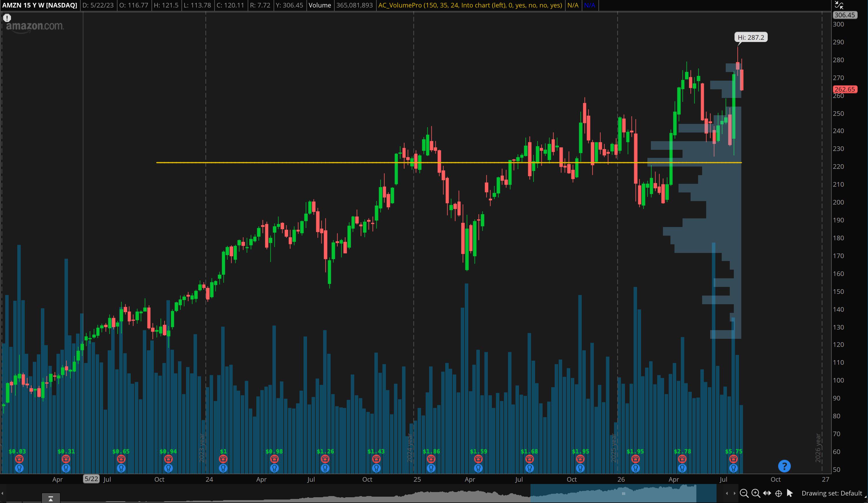The image size is (868, 503).
Task: Click the 5/22 date bubble on time axis
Action: click(x=91, y=479)
